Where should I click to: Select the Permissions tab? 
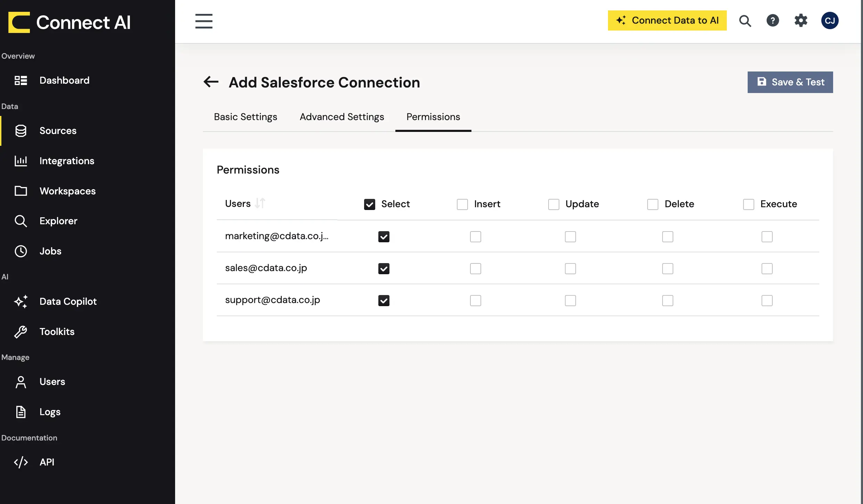[x=433, y=117]
